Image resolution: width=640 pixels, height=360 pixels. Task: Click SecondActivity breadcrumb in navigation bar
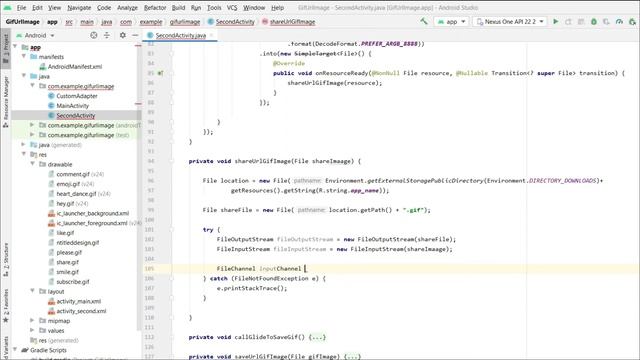point(231,22)
